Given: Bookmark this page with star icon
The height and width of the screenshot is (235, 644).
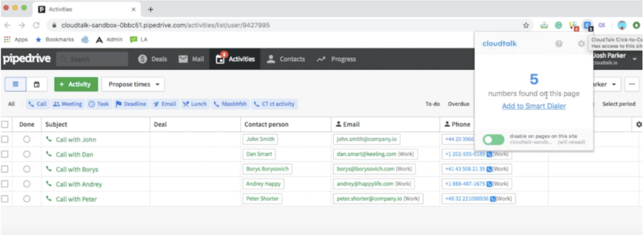Looking at the screenshot, I should [x=526, y=26].
